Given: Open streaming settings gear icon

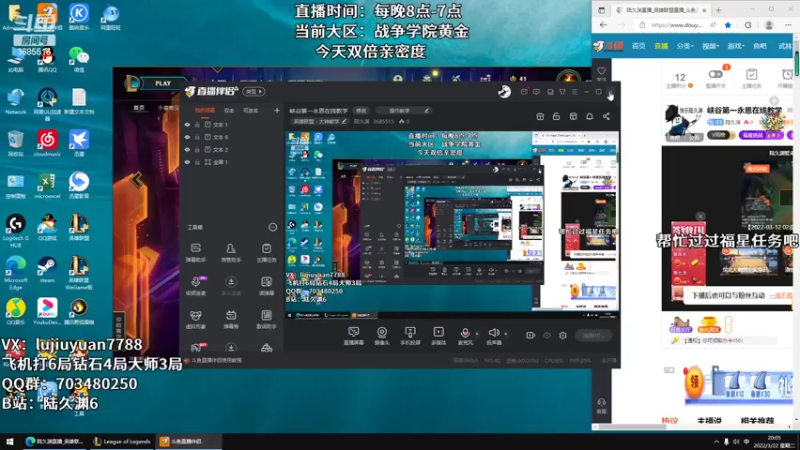Looking at the screenshot, I should [x=563, y=335].
